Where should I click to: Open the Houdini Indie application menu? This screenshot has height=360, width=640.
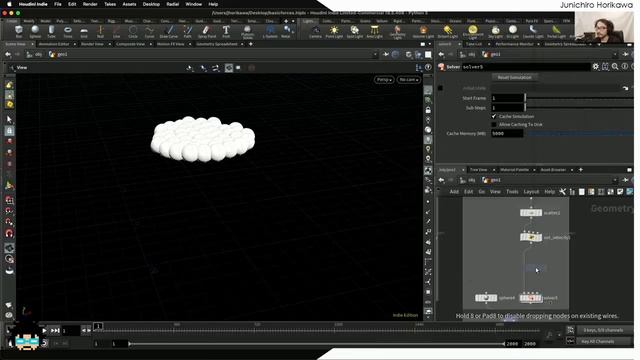pos(33,4)
